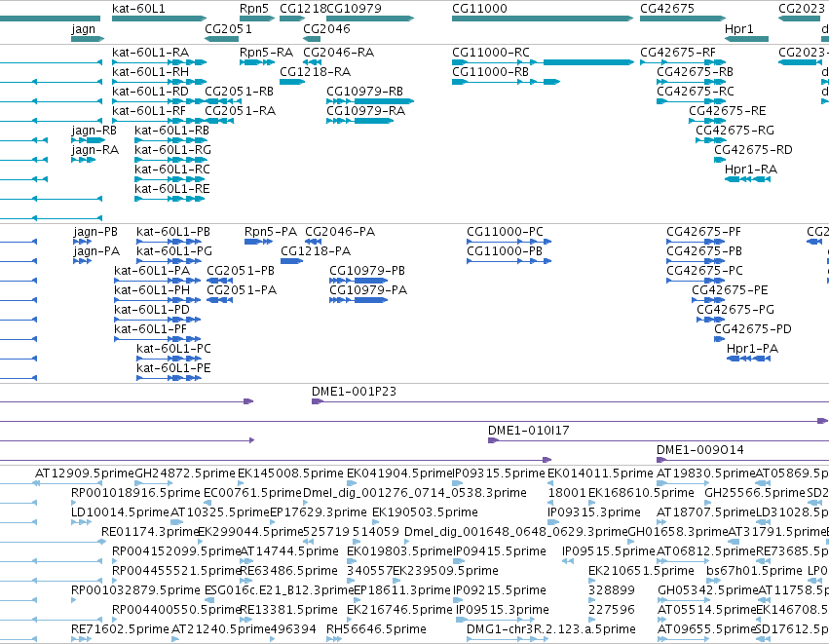Click EST AT14744.5prime

pyautogui.click(x=245, y=561)
